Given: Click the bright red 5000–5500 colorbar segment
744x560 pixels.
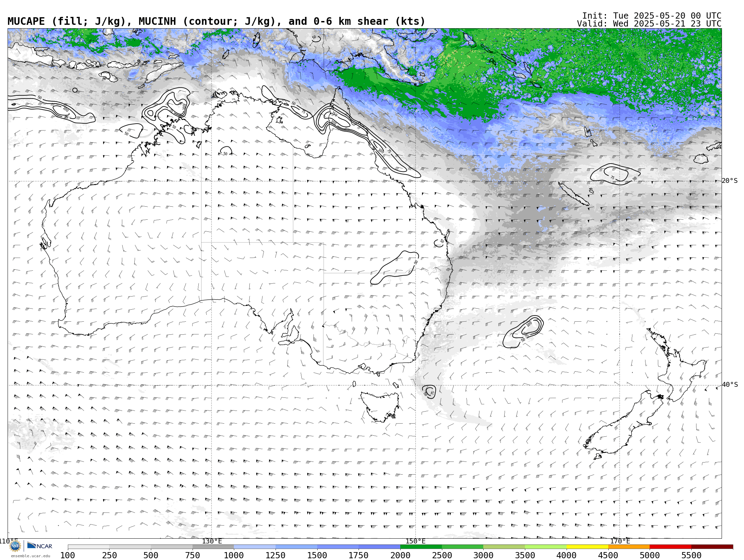Looking at the screenshot, I should [670, 547].
